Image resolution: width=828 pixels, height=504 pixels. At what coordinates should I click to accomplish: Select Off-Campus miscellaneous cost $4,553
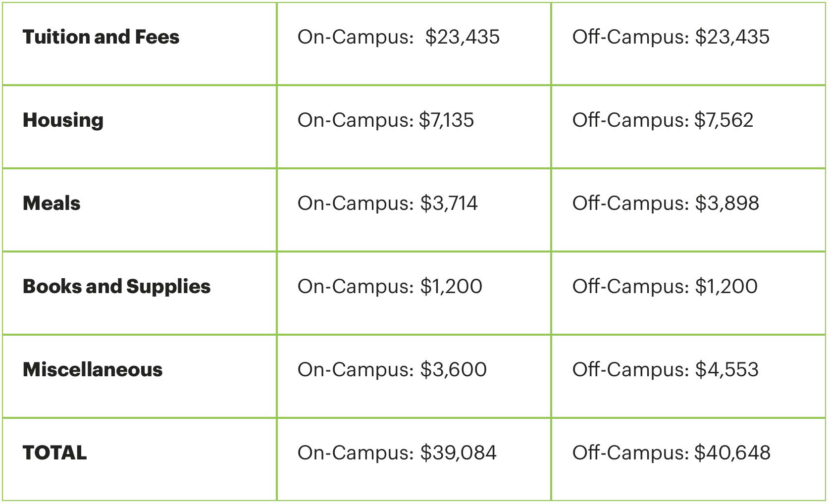point(666,370)
